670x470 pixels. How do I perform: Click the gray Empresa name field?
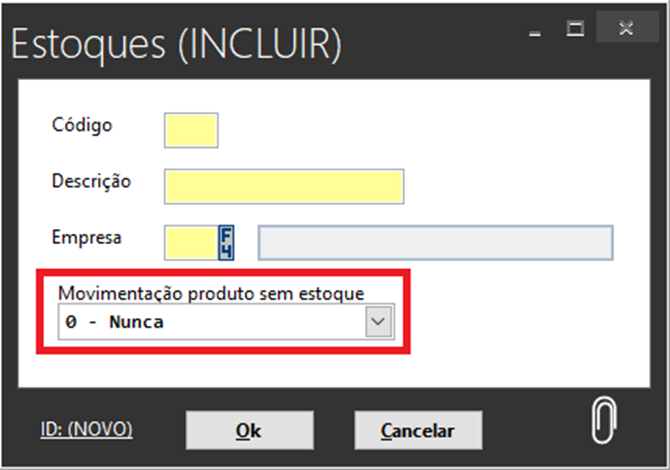point(435,242)
